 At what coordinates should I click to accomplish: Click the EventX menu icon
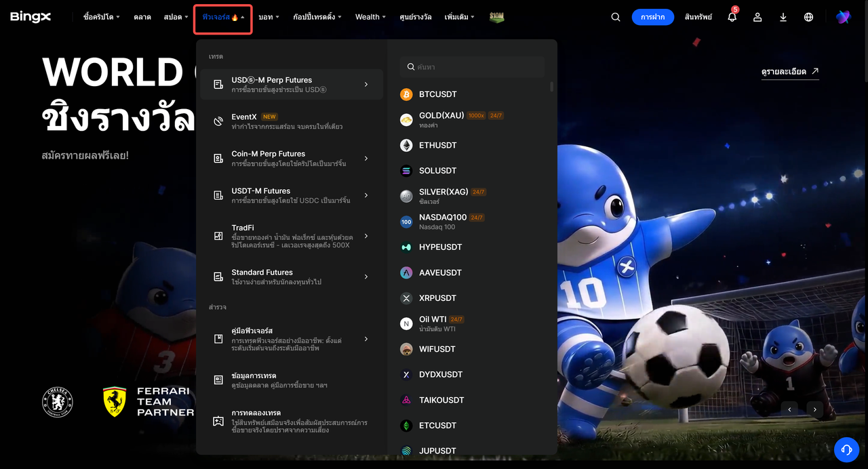(218, 121)
